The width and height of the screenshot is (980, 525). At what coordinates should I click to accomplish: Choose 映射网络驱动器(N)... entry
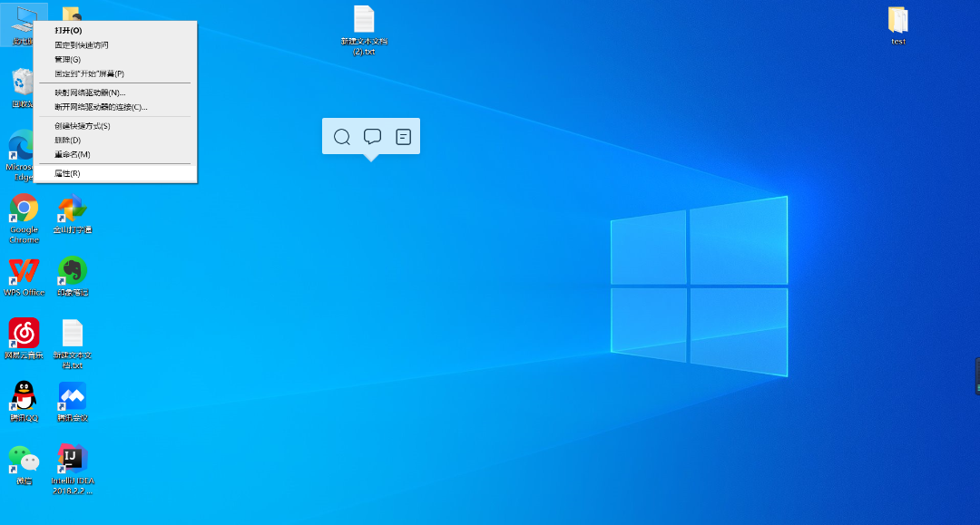(x=115, y=92)
